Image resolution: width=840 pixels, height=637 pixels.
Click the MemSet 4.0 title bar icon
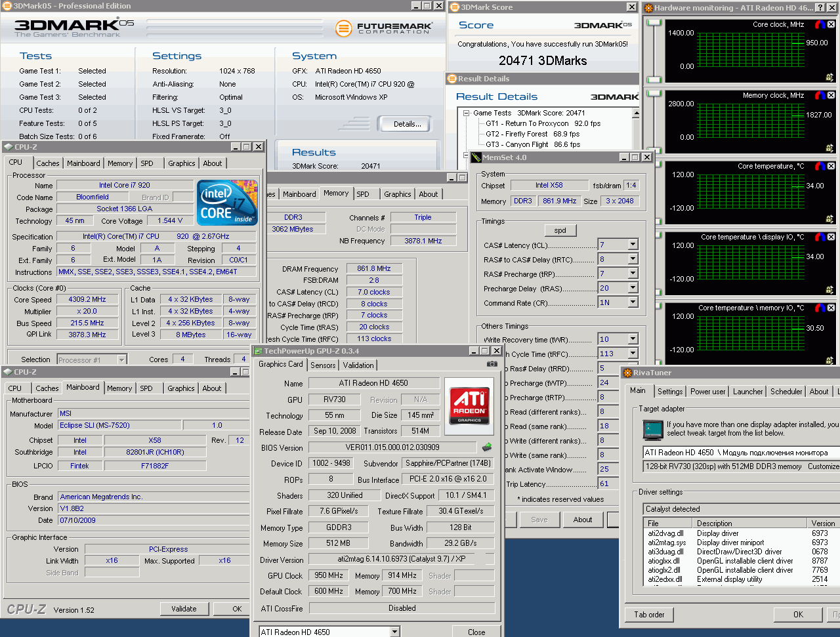[476, 157]
